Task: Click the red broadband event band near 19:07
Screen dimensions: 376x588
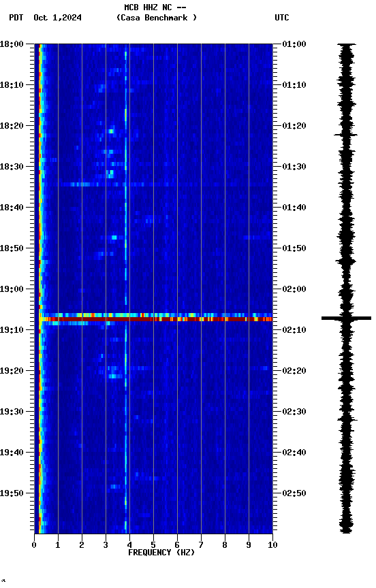Action: tap(156, 319)
